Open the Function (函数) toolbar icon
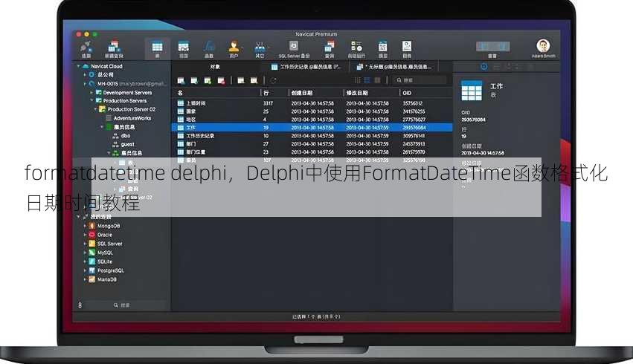The height and width of the screenshot is (364, 633). click(209, 49)
